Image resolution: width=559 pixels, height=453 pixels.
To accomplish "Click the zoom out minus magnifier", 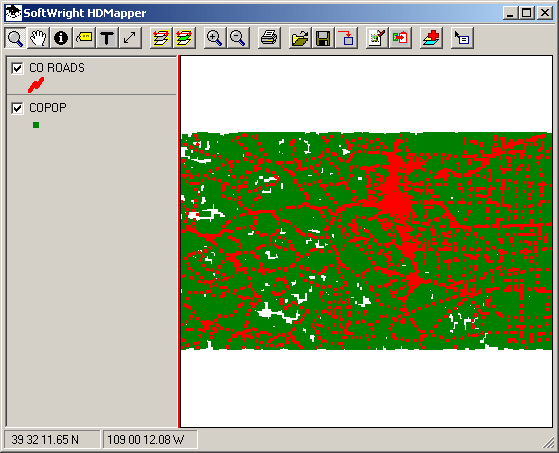I will click(x=237, y=38).
